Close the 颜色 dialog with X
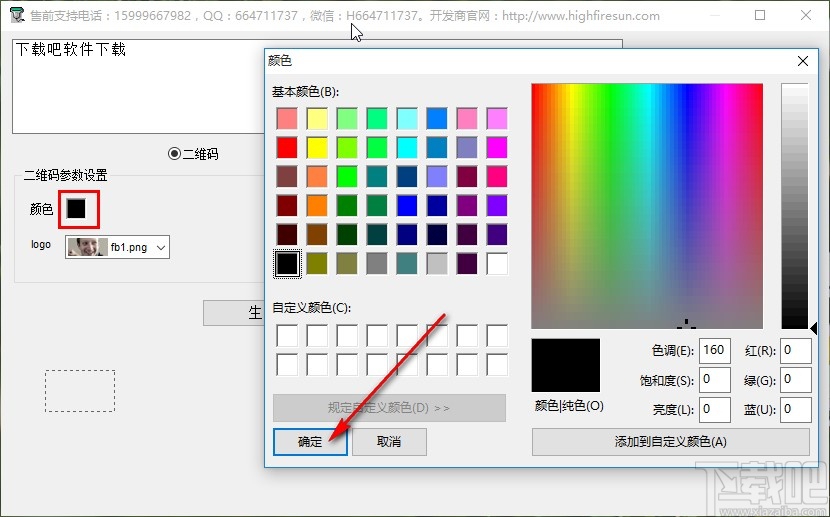 802,61
